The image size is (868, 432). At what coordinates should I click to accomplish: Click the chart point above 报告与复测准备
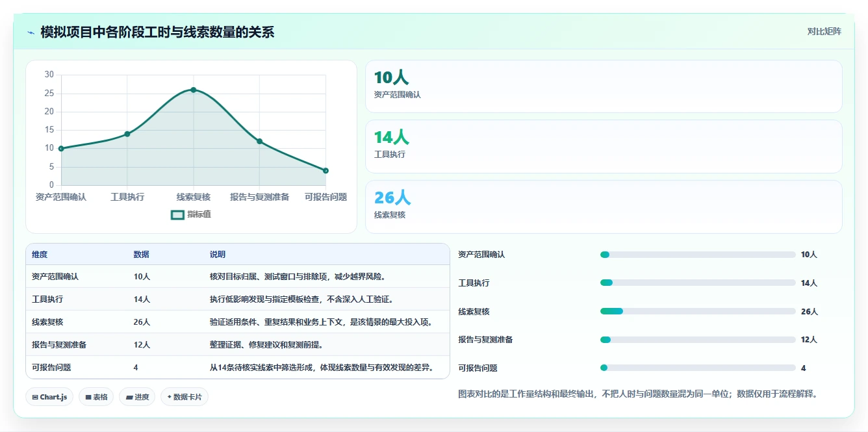259,141
